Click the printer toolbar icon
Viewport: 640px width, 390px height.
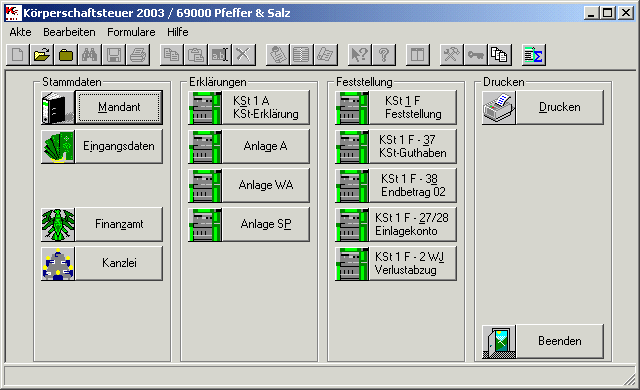pos(138,55)
